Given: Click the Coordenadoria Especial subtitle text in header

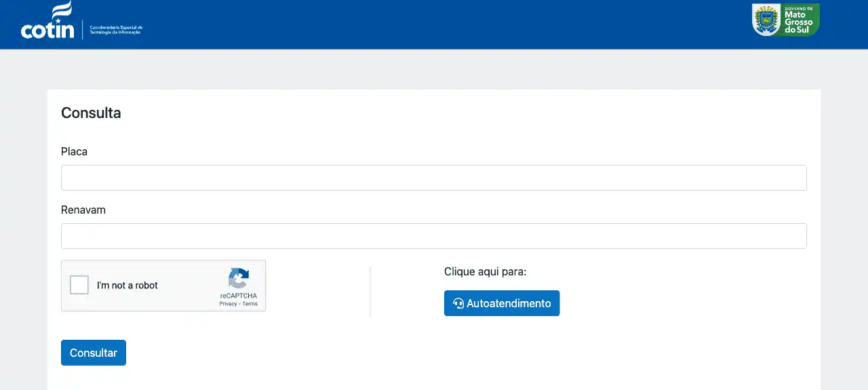Looking at the screenshot, I should coord(116,30).
